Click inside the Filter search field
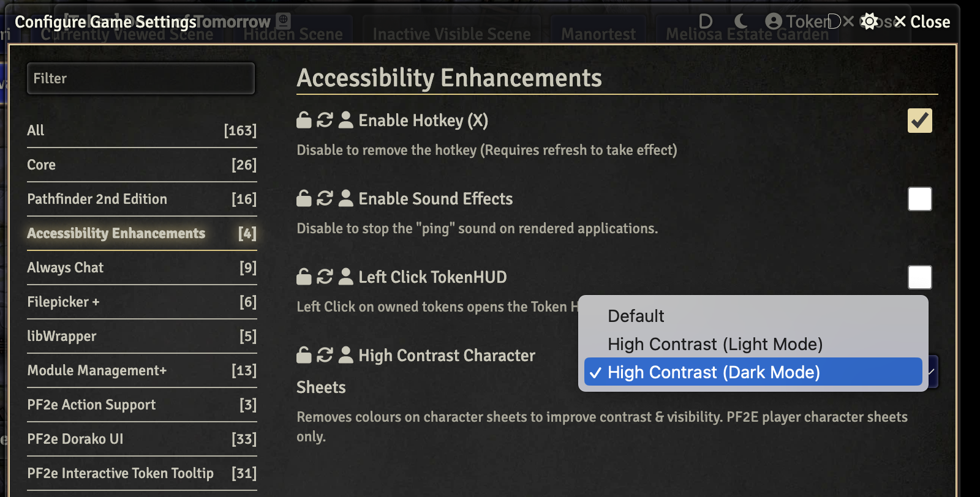The height and width of the screenshot is (497, 980). pos(141,78)
